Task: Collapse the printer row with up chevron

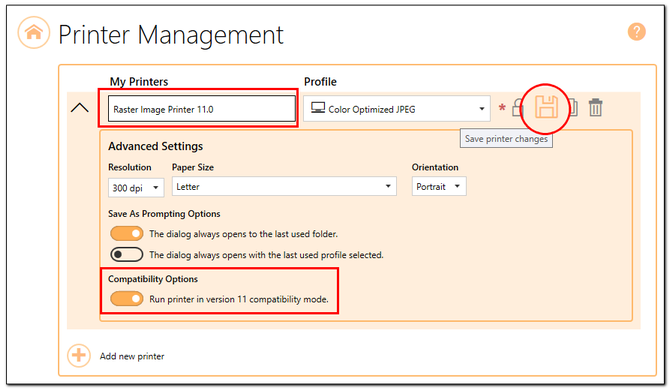Action: coord(79,108)
